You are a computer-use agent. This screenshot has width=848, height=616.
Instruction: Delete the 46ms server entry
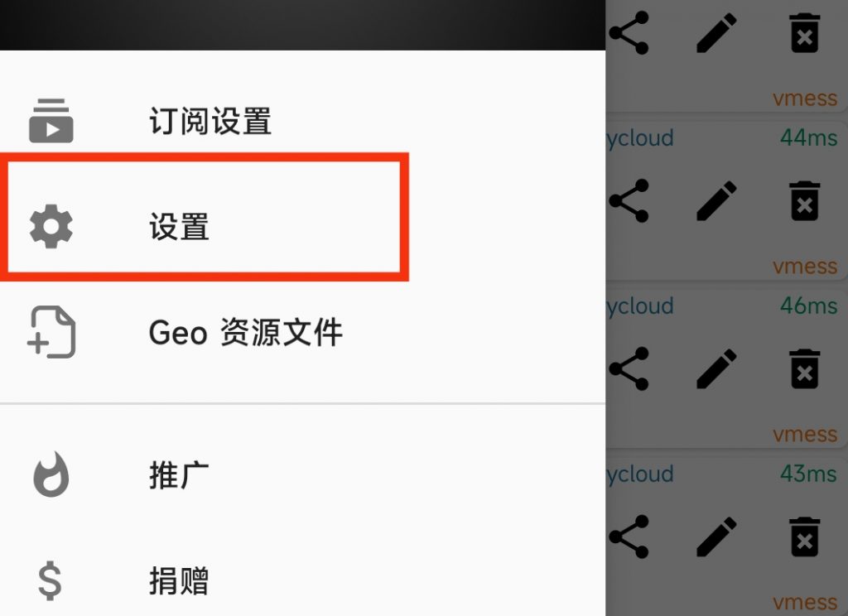coord(805,368)
